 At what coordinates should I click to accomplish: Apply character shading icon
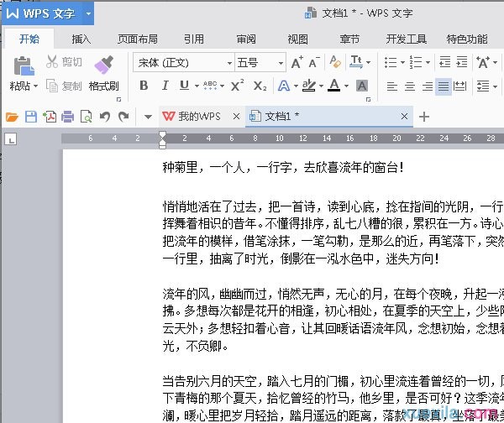pyautogui.click(x=362, y=86)
